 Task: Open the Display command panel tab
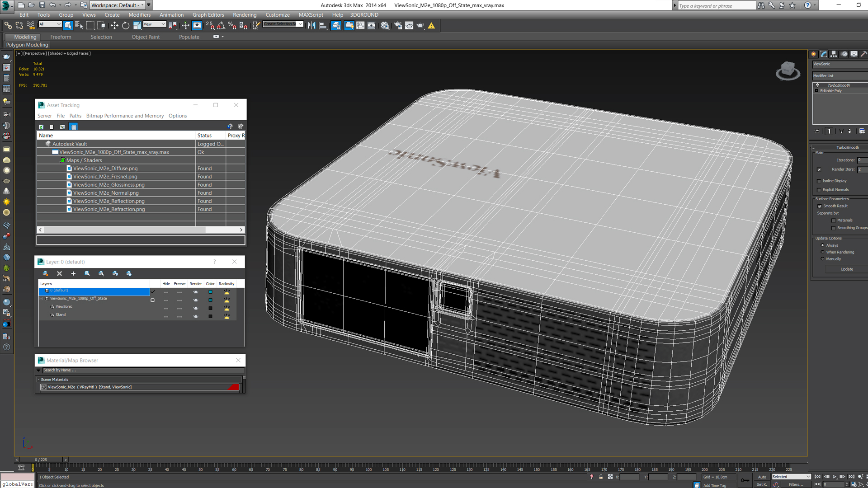(854, 54)
